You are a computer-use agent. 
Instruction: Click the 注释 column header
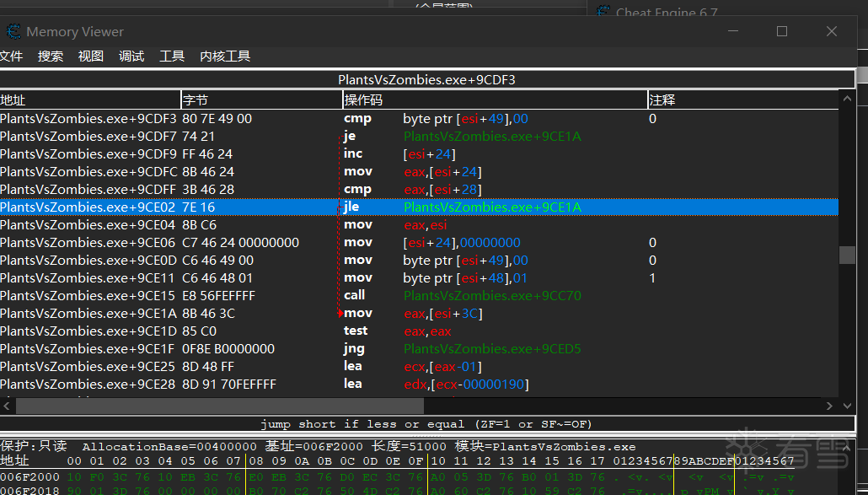[743, 100]
